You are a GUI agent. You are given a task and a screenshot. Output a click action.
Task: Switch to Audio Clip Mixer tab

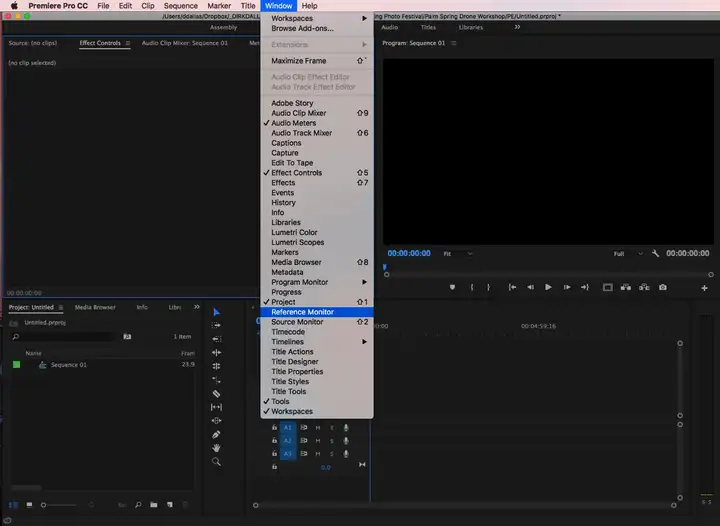(185, 43)
